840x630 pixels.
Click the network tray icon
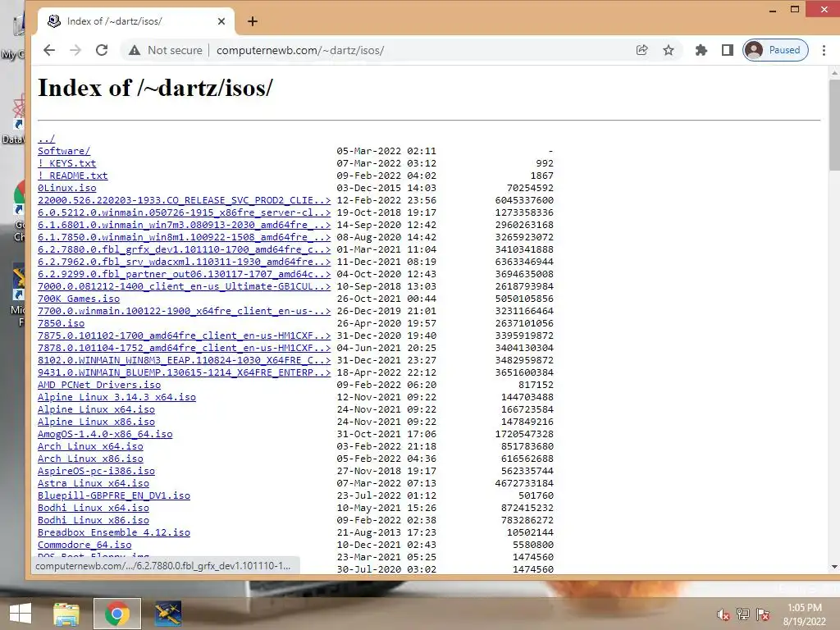(x=743, y=614)
